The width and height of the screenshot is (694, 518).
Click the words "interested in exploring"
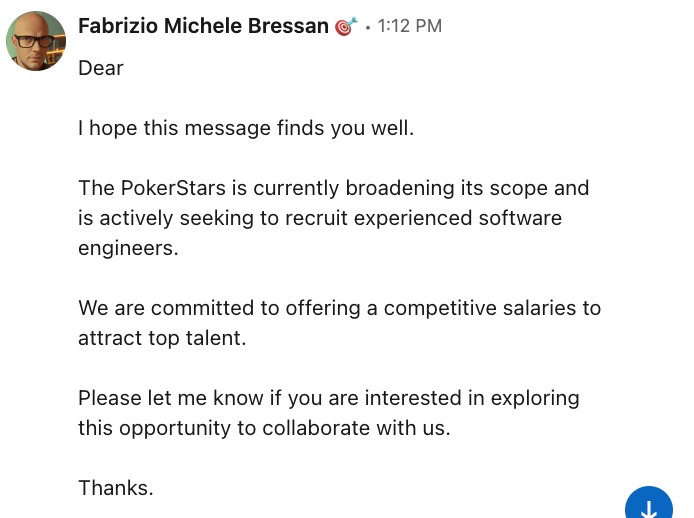click(473, 398)
